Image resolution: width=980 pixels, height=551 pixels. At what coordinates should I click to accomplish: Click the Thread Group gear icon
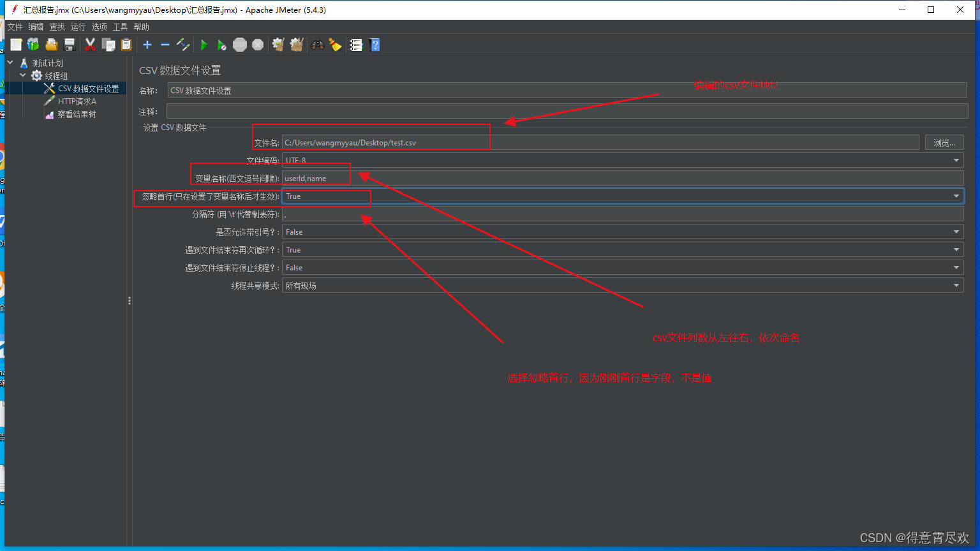pyautogui.click(x=36, y=76)
